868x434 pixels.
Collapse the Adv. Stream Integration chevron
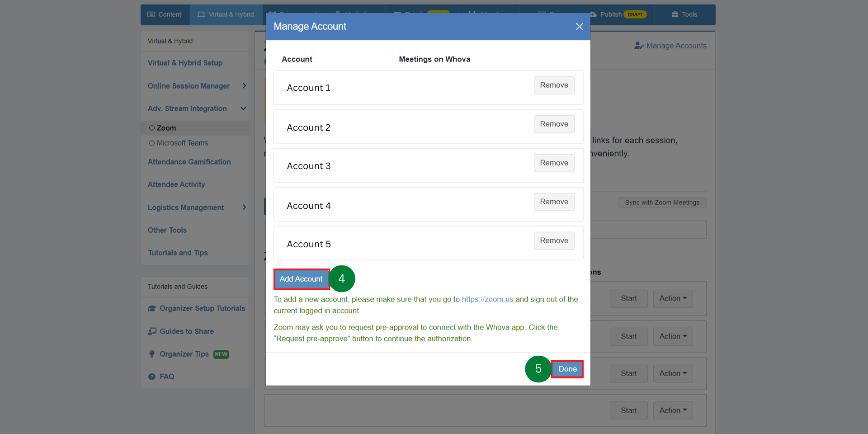click(243, 108)
